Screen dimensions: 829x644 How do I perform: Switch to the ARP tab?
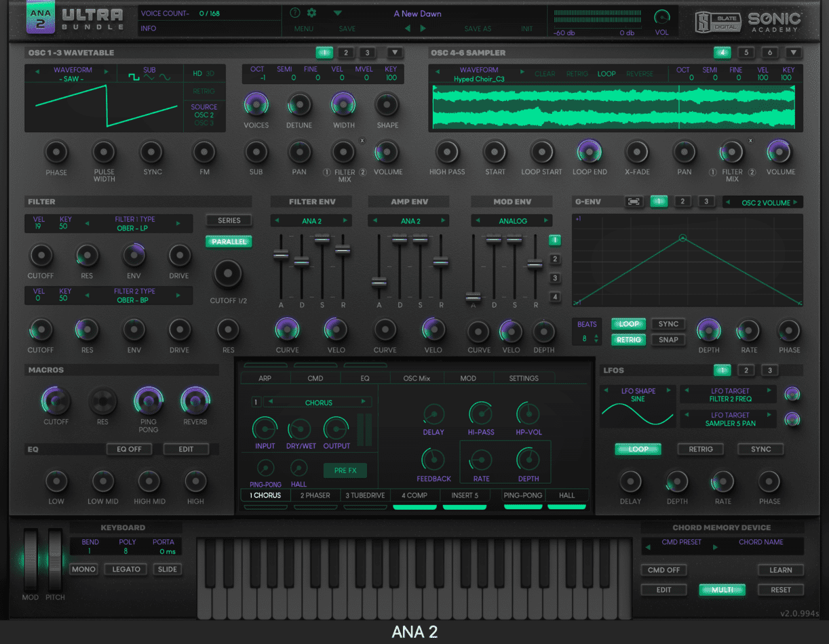[265, 378]
